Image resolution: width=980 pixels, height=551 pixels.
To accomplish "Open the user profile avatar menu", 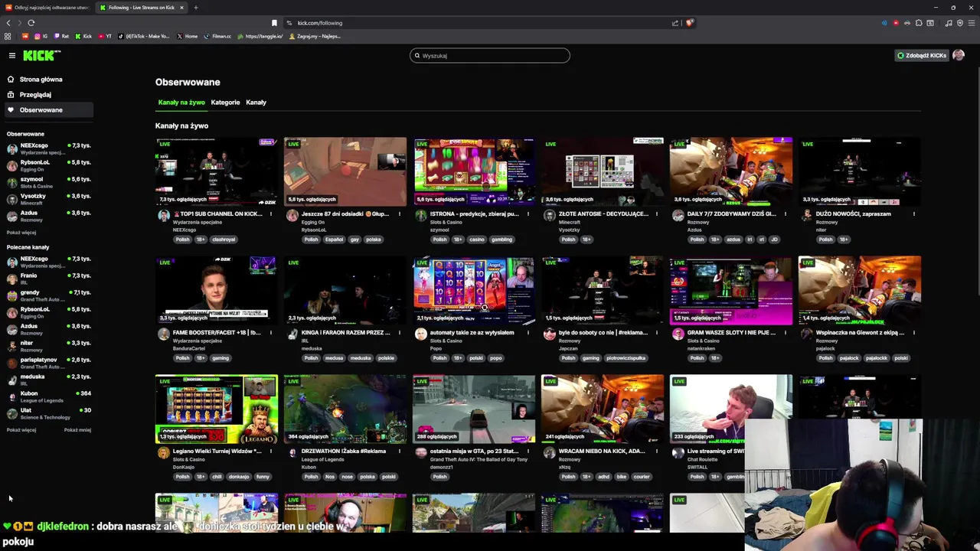I will pos(959,55).
